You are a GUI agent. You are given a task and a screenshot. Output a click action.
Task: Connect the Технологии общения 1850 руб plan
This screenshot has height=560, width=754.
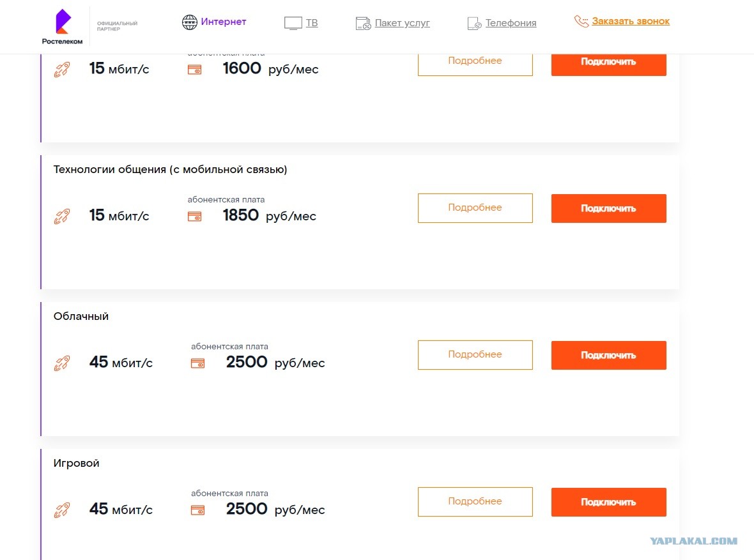click(x=608, y=208)
